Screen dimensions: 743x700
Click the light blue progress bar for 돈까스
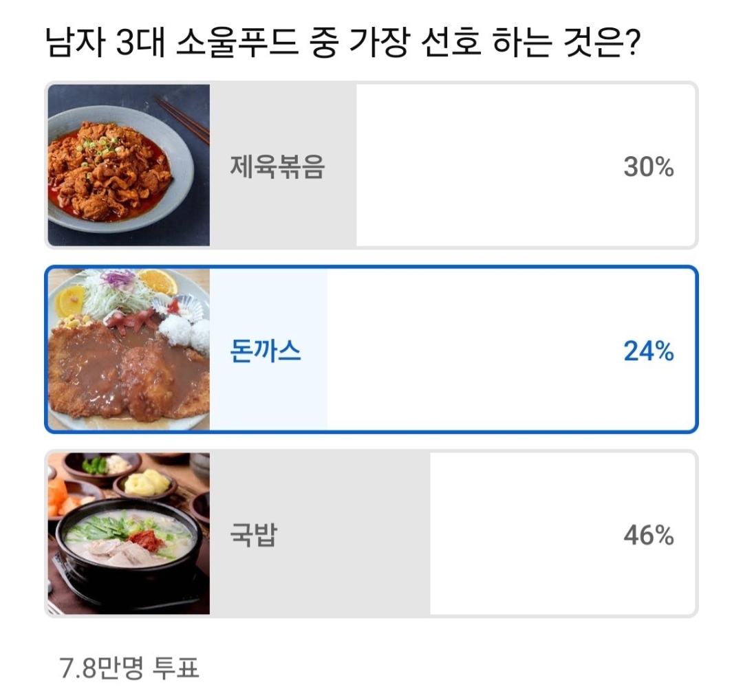point(268,349)
